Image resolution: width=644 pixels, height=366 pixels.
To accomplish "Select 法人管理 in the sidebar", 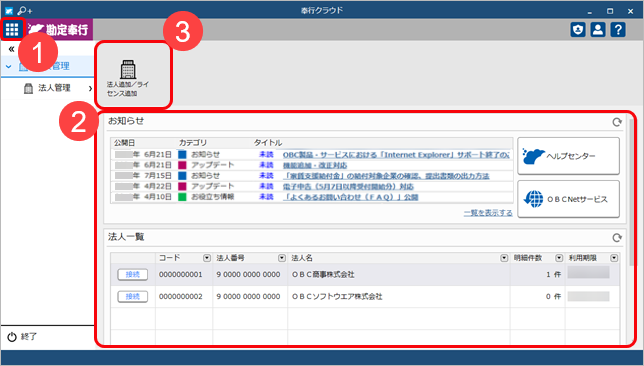I will tap(54, 88).
